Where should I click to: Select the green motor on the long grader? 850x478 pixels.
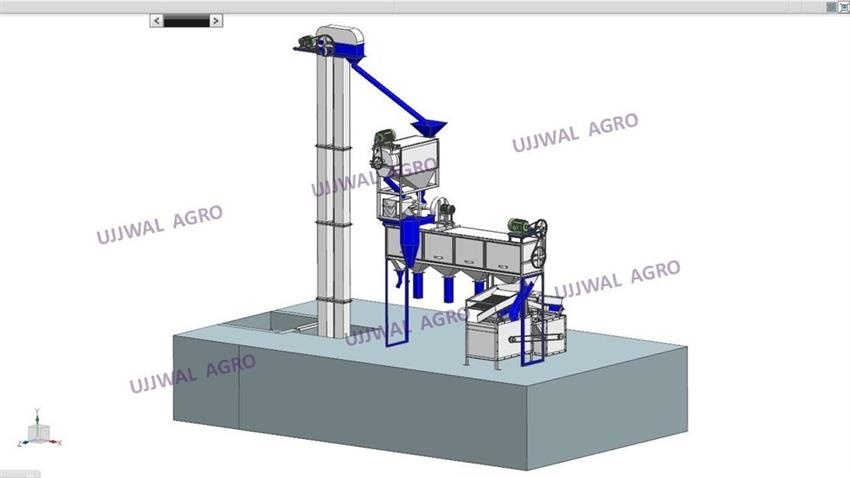pos(517,224)
